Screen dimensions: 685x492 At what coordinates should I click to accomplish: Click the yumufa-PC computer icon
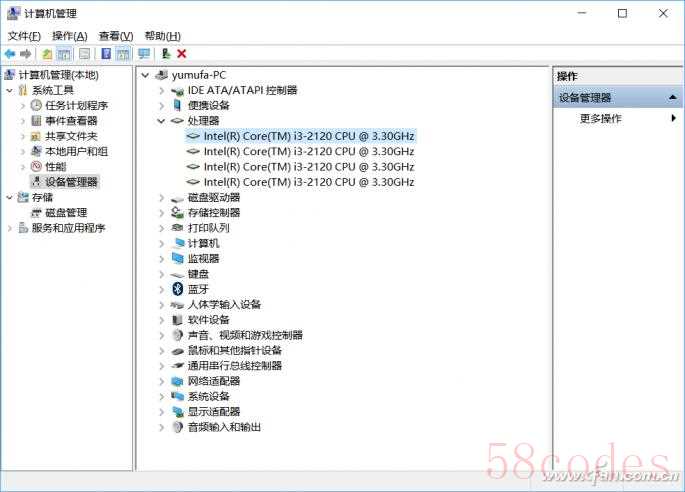click(x=162, y=75)
